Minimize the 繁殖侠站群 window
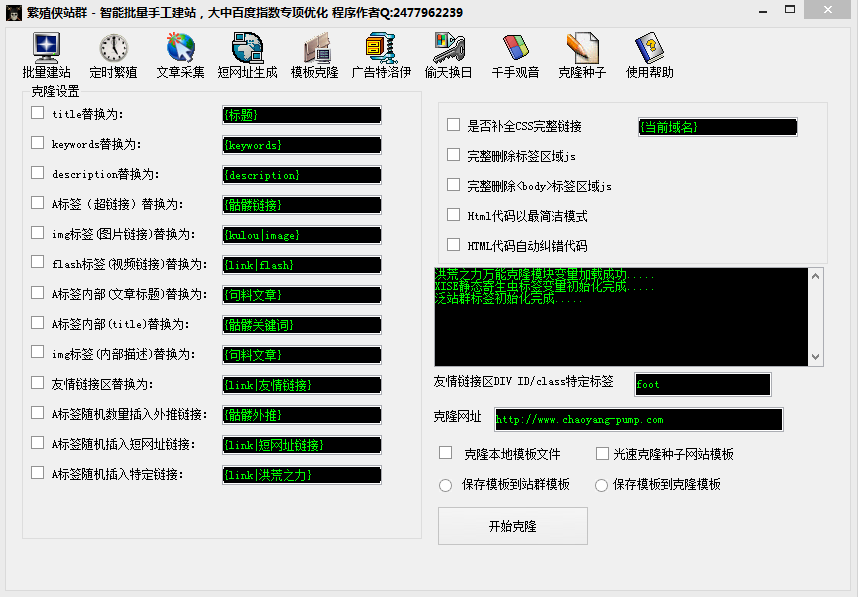Screen dimensions: 858x597 point(763,11)
